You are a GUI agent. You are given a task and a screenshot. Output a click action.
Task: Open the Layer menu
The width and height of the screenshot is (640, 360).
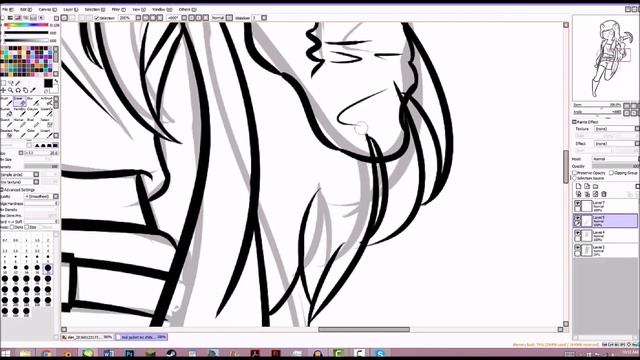70,9
